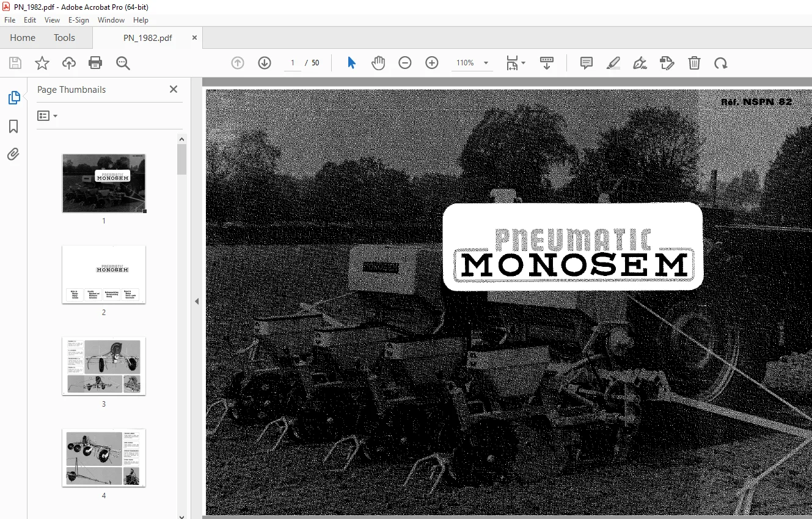Screen dimensions: 812x519
Task: Click the MONOSEM logo text on page
Action: pos(574,265)
